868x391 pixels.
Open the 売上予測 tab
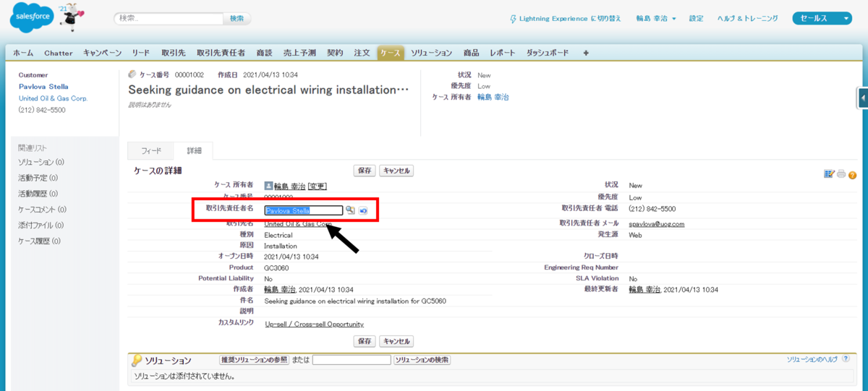299,53
